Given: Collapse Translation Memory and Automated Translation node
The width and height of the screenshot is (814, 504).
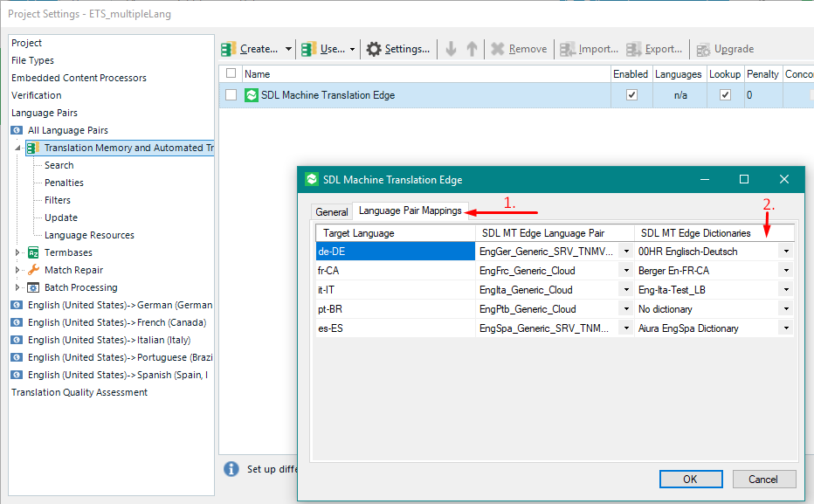Looking at the screenshot, I should pos(18,148).
